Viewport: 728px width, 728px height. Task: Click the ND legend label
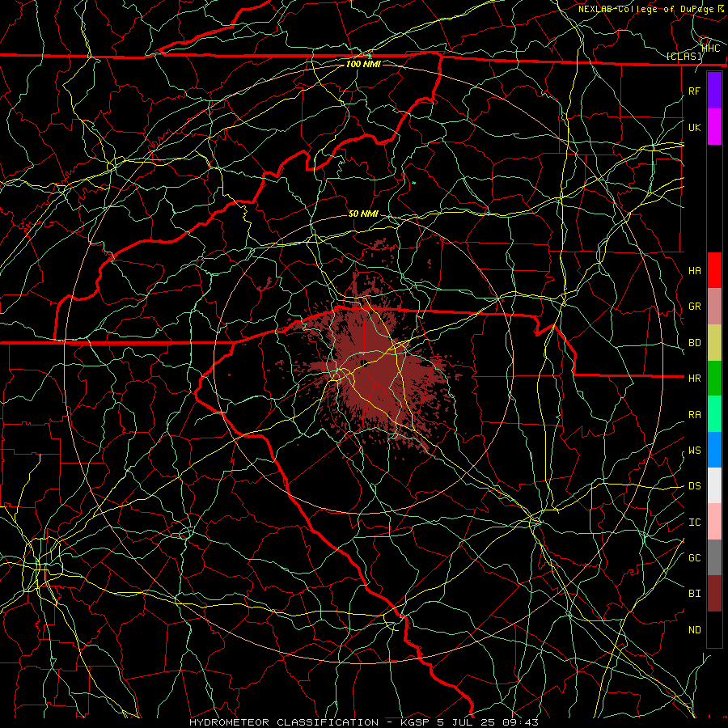click(x=694, y=630)
